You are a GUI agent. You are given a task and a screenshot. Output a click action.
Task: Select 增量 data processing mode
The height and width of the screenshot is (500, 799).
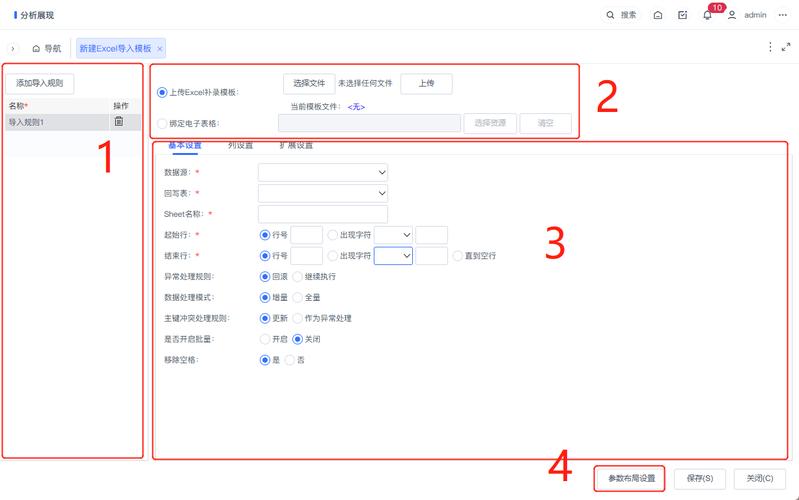click(264, 298)
